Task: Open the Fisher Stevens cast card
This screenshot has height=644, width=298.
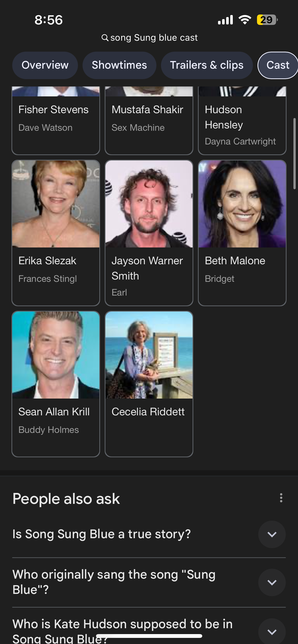Action: pos(56,120)
